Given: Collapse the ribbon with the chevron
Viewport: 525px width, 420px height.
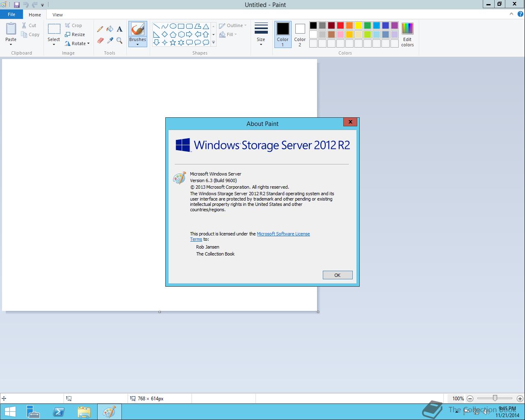Looking at the screenshot, I should [511, 14].
